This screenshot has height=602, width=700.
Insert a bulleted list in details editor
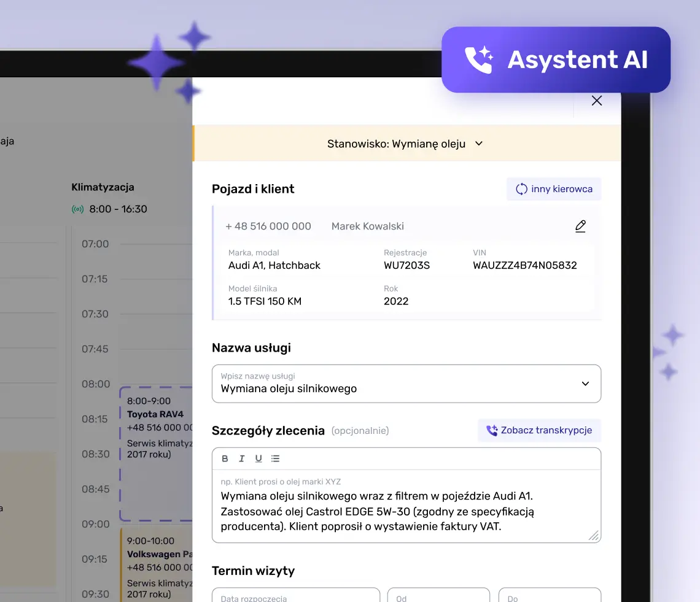pyautogui.click(x=276, y=458)
